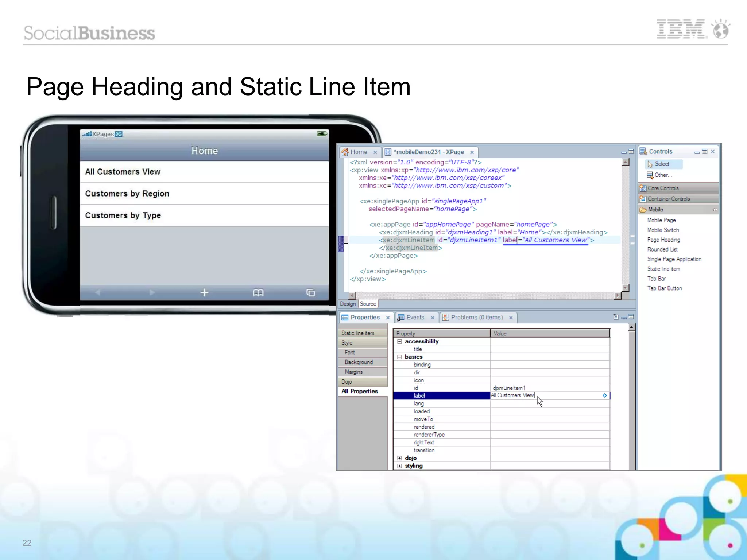Tap Customers by Region on phone
Screen dimensions: 747x560
(204, 194)
